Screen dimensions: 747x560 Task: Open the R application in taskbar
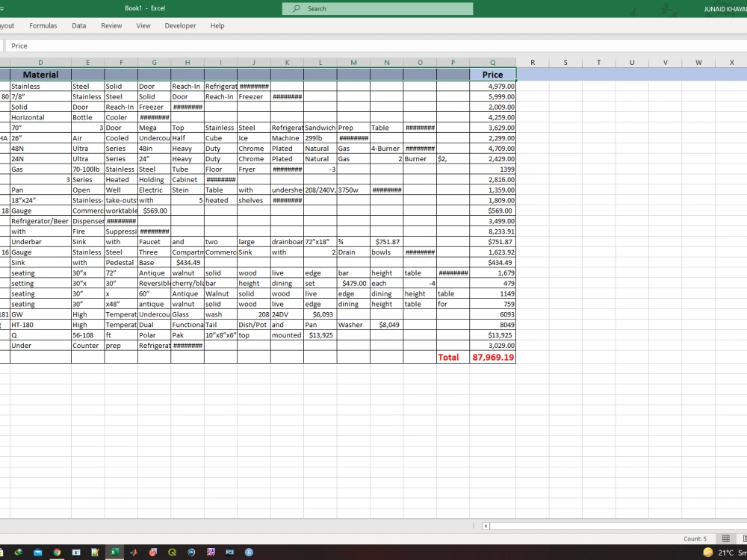tap(249, 553)
